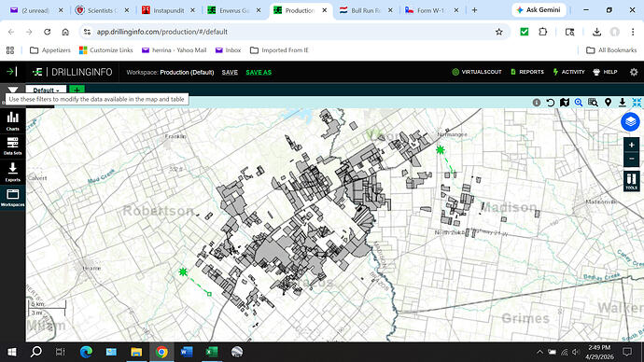Switch to the Enverus browser tab

(234, 10)
